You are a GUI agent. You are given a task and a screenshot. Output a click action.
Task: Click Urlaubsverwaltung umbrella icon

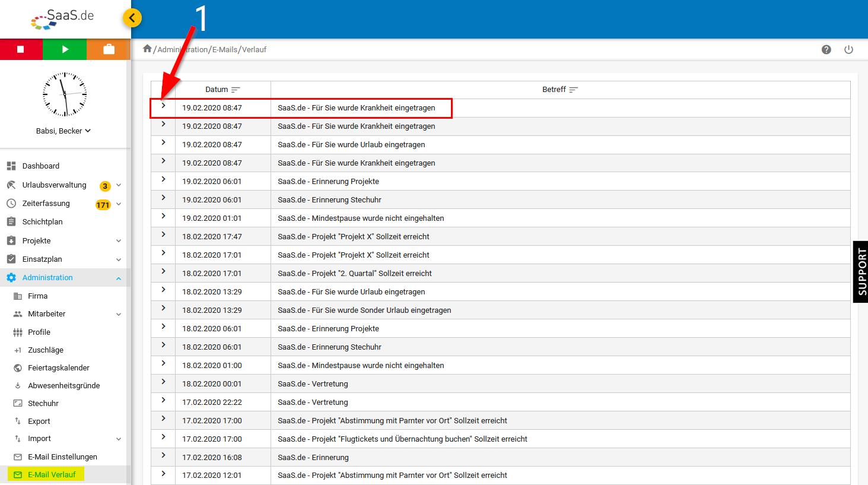[x=11, y=185]
